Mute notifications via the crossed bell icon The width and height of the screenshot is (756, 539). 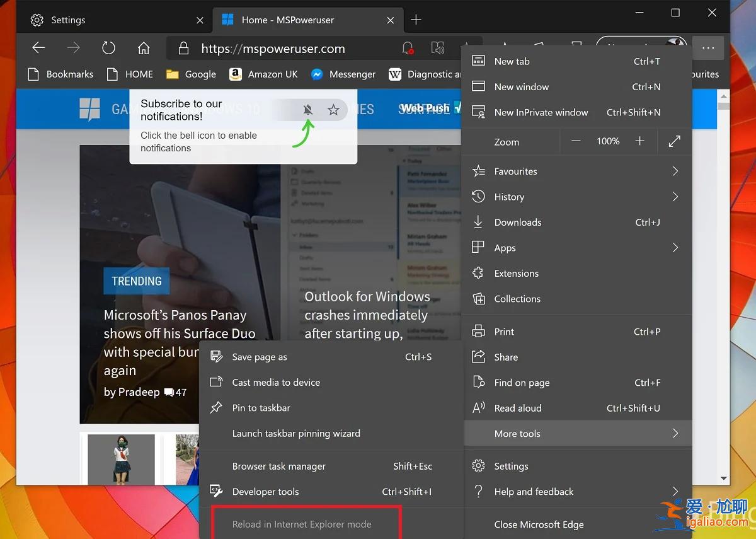click(x=308, y=109)
